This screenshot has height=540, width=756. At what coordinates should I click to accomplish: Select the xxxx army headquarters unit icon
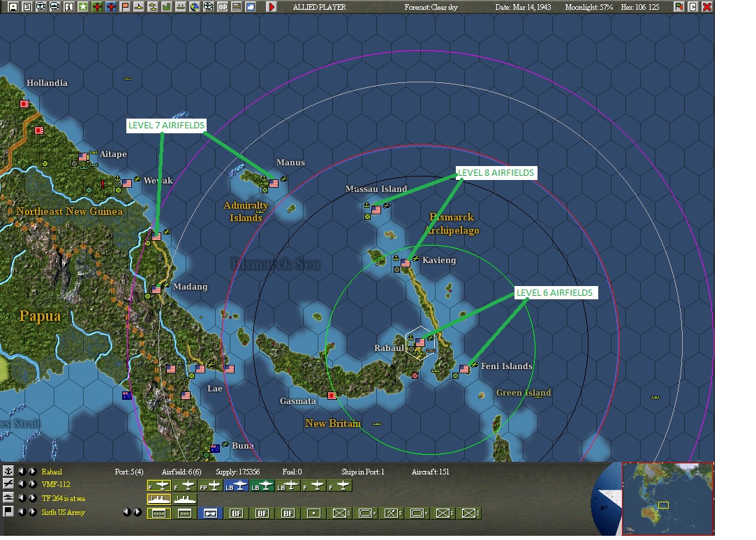[158, 513]
